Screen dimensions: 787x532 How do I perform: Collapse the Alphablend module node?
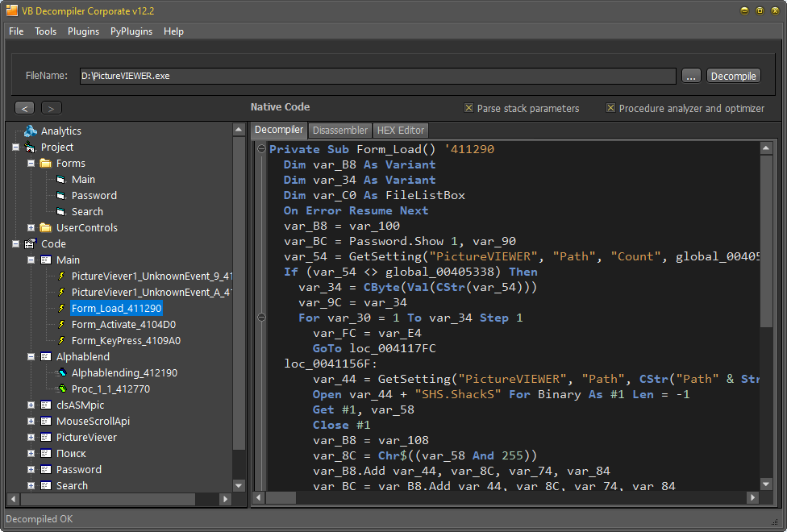(31, 356)
